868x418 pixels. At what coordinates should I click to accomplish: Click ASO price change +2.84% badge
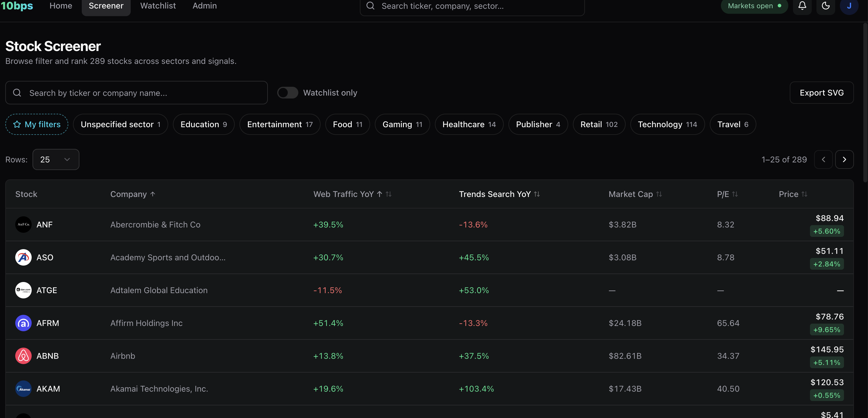pos(827,264)
